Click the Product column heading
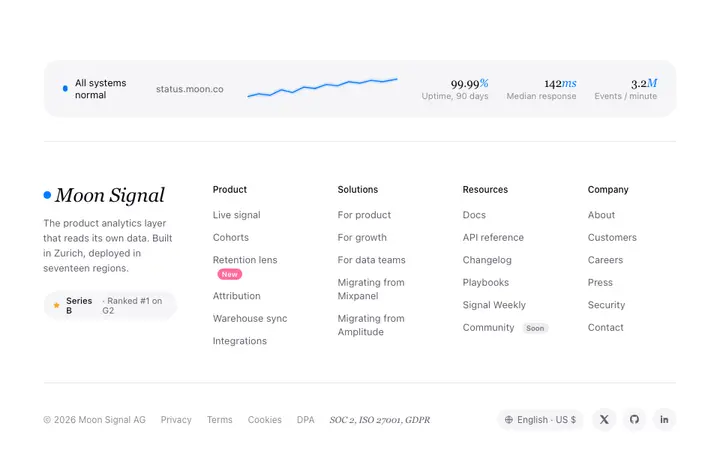This screenshot has height=450, width=720. [230, 190]
